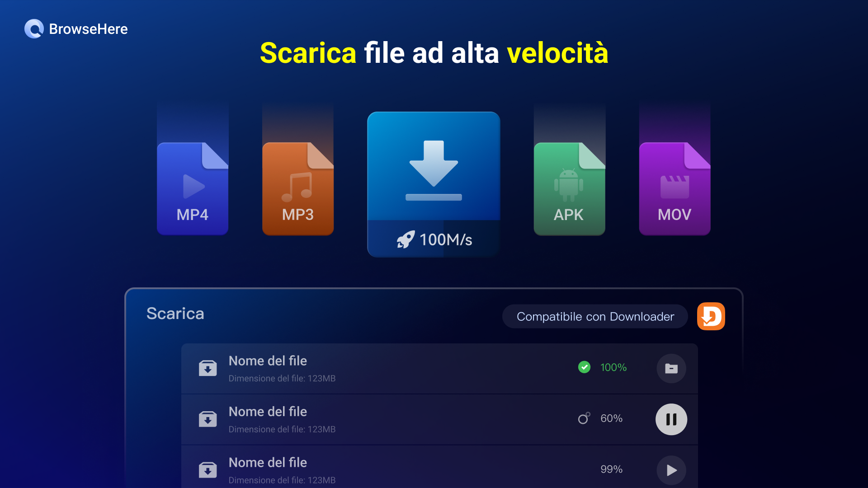Click the rocket icon beside 100M/s
This screenshot has height=488, width=868.
tap(406, 239)
